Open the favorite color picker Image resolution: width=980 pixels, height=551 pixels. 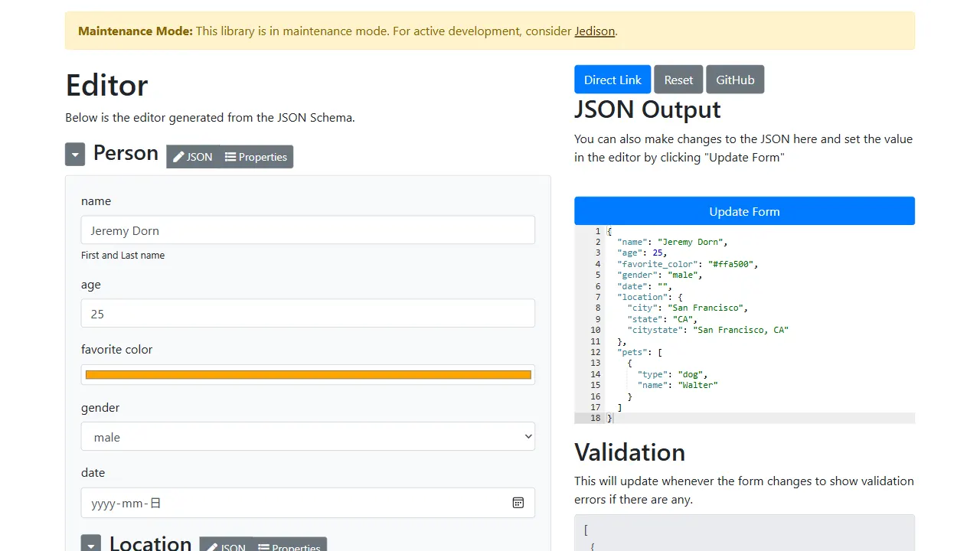(308, 375)
